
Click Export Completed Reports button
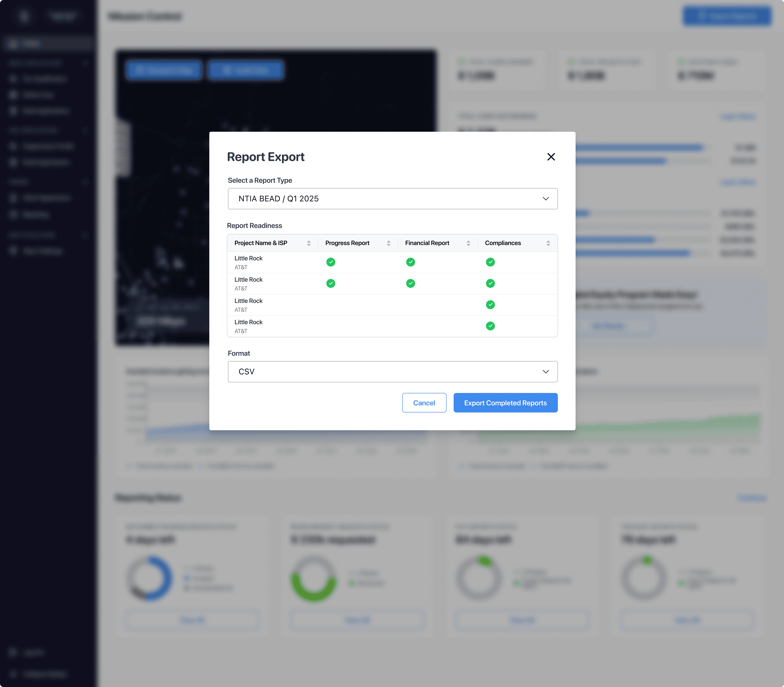coord(505,403)
